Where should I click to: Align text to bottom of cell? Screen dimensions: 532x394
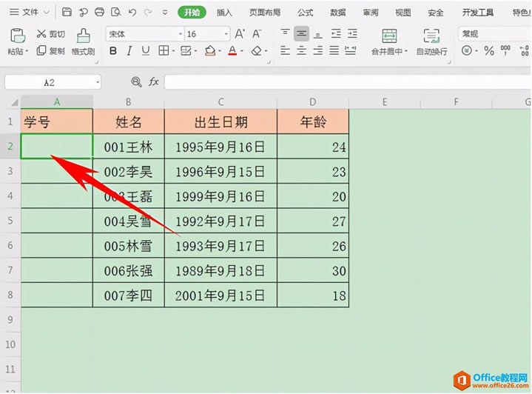[317, 34]
